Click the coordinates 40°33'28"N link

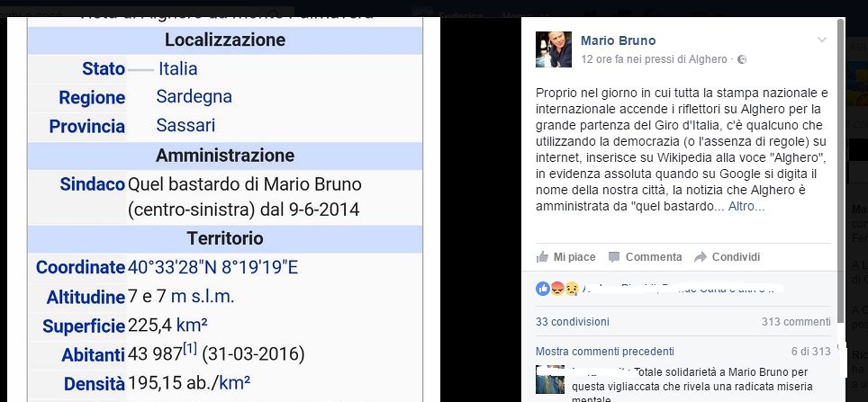click(x=173, y=268)
